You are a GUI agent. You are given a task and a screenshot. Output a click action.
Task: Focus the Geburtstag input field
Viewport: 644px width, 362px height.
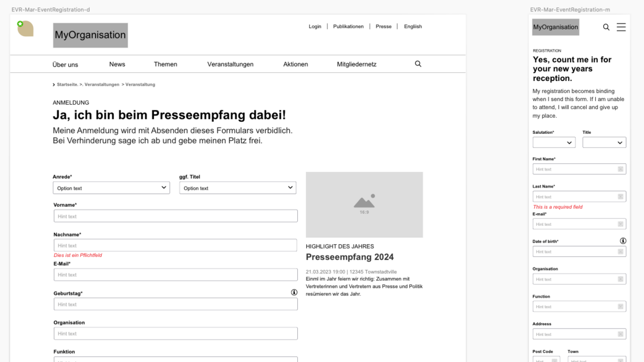pyautogui.click(x=175, y=304)
